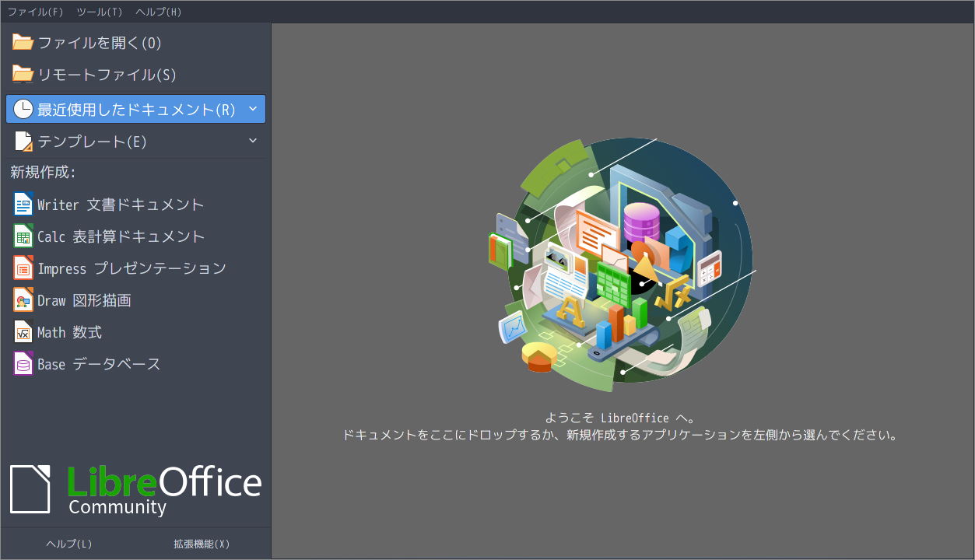Click the Math 数式 label
The height and width of the screenshot is (560, 975).
click(70, 332)
